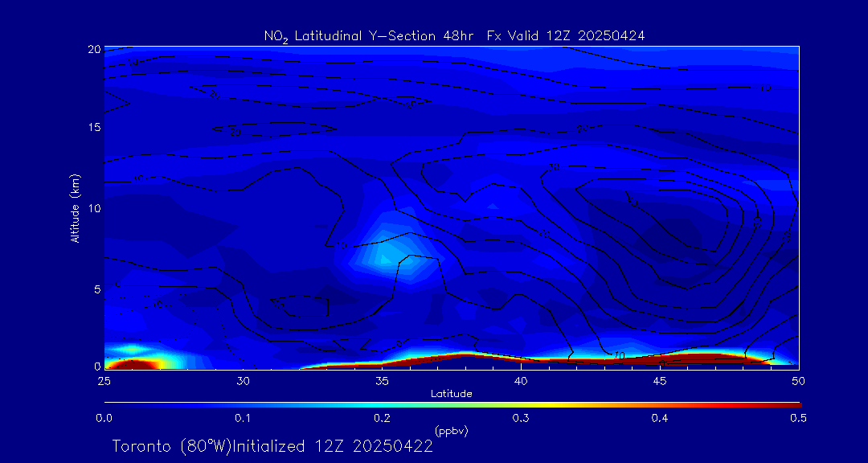Click the color bar label "0.2"
Screen dimensions: 868x463
[382, 418]
